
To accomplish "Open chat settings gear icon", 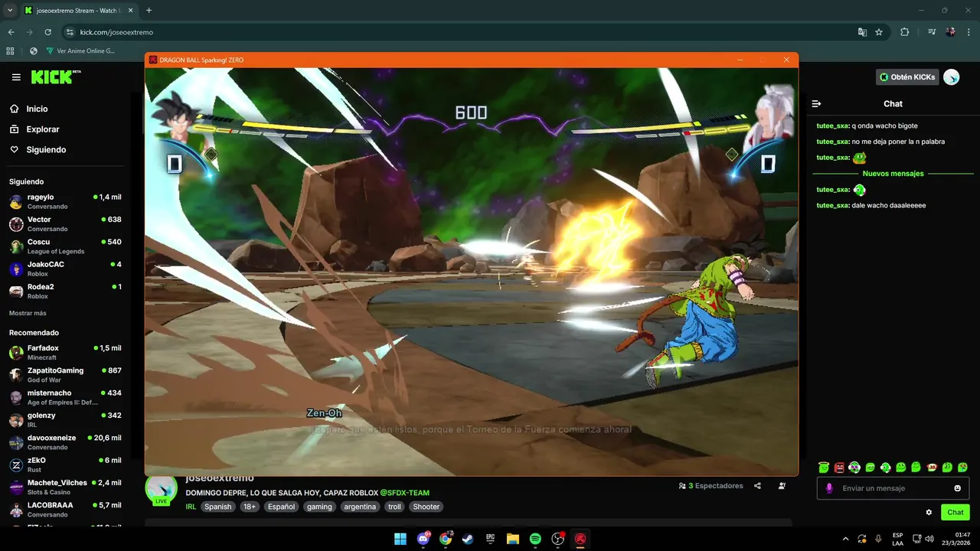I will pyautogui.click(x=929, y=513).
